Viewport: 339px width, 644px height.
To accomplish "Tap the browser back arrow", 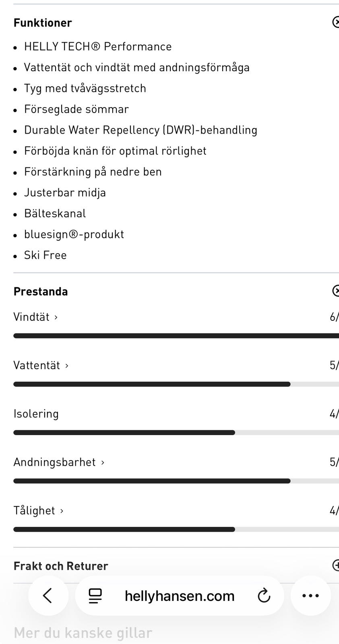I will pyautogui.click(x=48, y=596).
